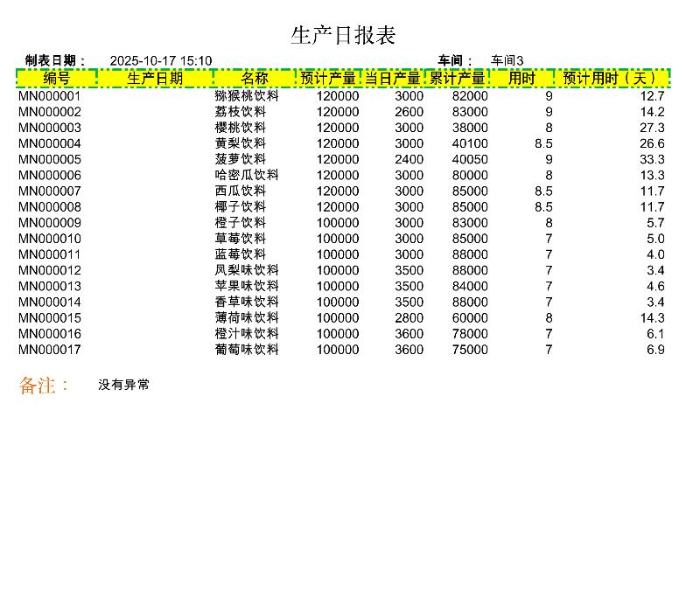Select the product name 猕猴桃饮料
Viewport: 700px width, 612px height.
tap(247, 96)
